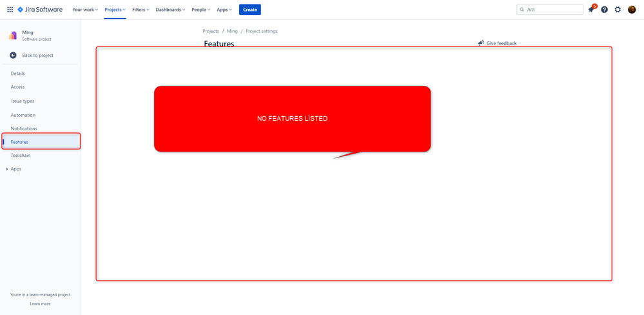Click the Project settings breadcrumb link
Viewport: 644px width, 315px height.
click(262, 31)
